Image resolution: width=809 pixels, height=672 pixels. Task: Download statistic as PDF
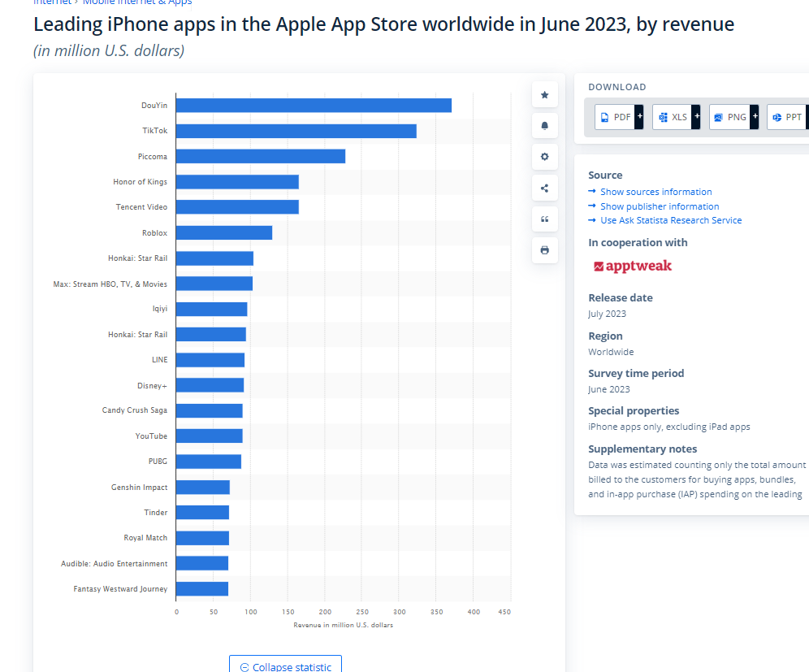click(x=615, y=117)
